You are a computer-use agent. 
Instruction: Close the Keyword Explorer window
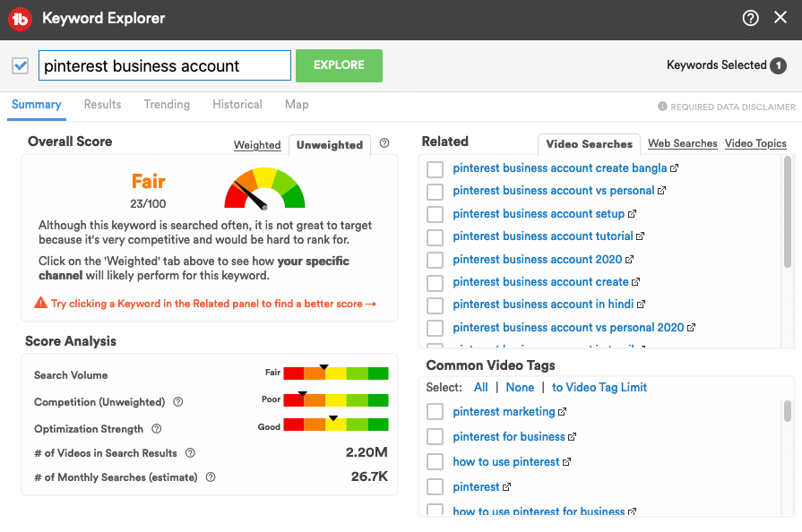pyautogui.click(x=780, y=17)
